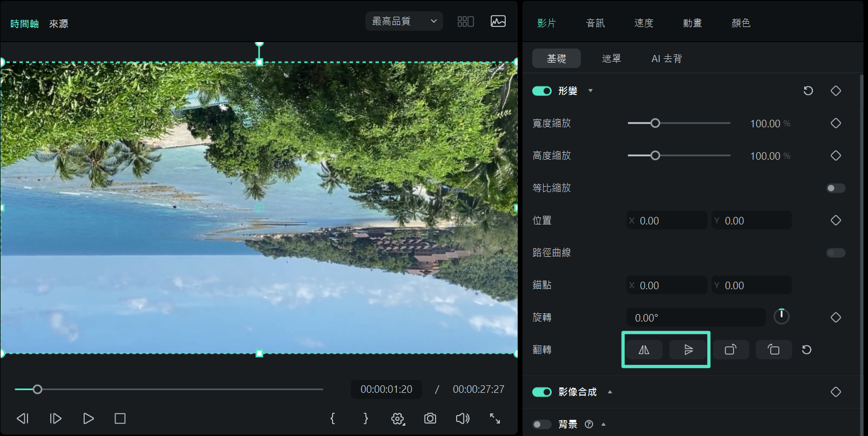Click the top rotation handle on preview
The height and width of the screenshot is (436, 868).
coord(259,44)
